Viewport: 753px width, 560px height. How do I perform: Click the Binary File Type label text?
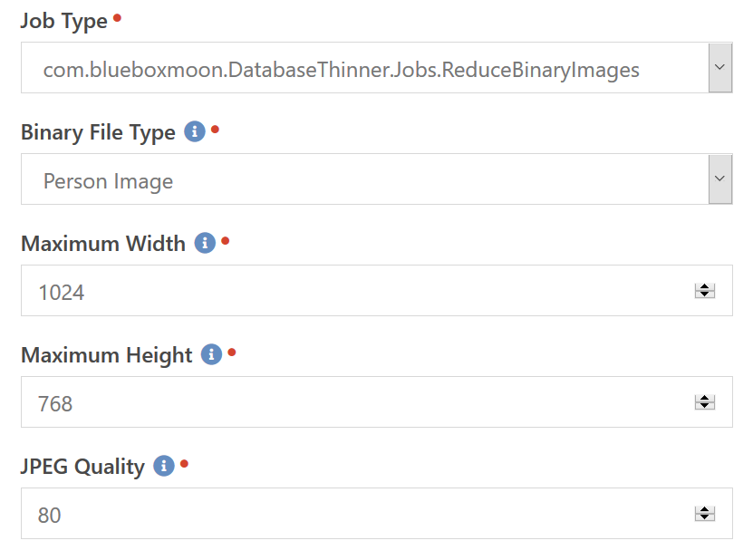coord(98,132)
